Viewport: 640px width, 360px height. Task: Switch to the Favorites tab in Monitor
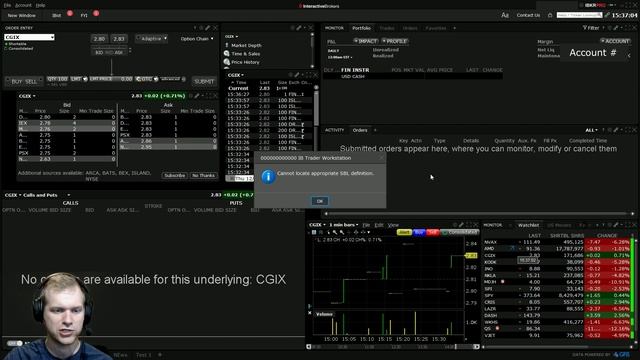(436, 28)
